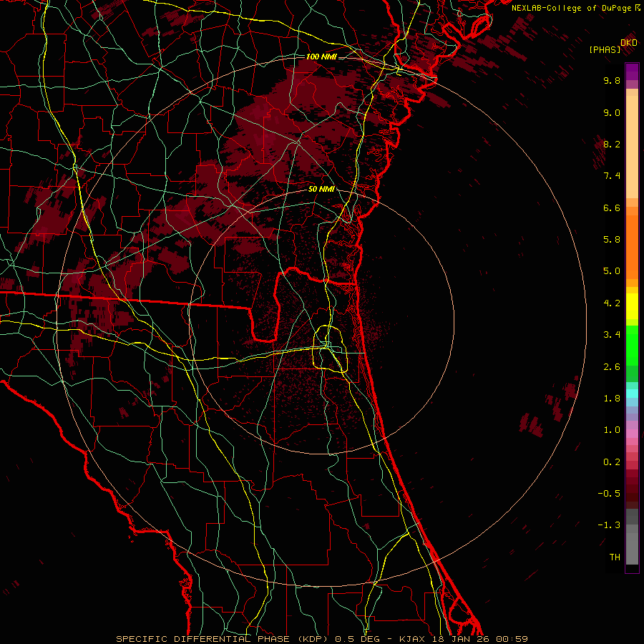Click the TH threshold legend label
644x644 pixels.
[x=615, y=557]
